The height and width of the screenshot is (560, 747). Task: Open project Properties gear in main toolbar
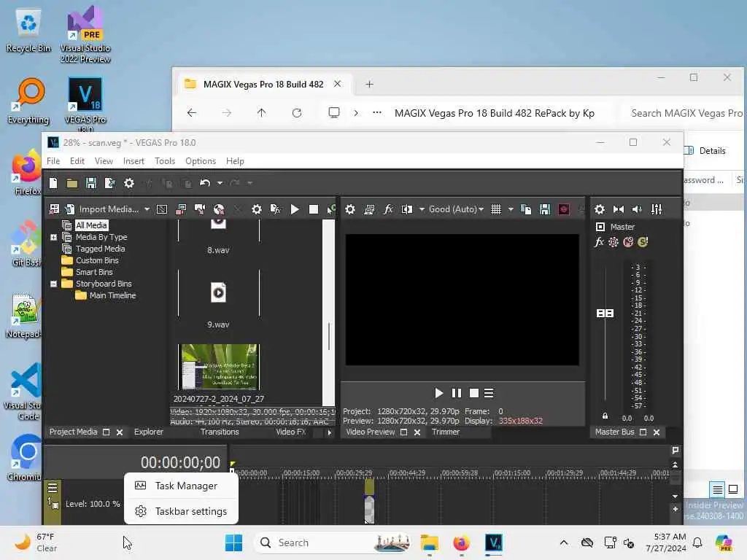pyautogui.click(x=129, y=183)
